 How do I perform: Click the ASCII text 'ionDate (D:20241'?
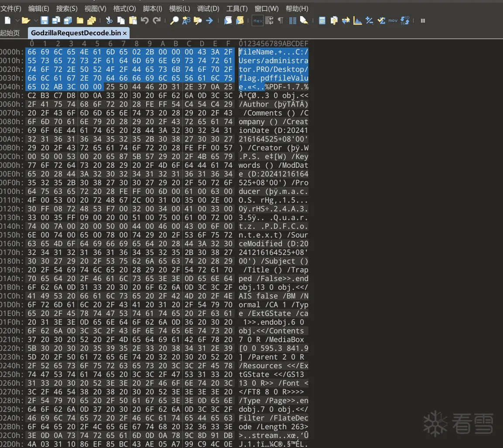(274, 130)
